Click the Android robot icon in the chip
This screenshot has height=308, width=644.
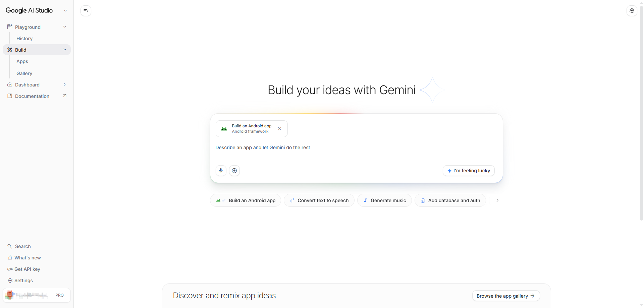(224, 129)
